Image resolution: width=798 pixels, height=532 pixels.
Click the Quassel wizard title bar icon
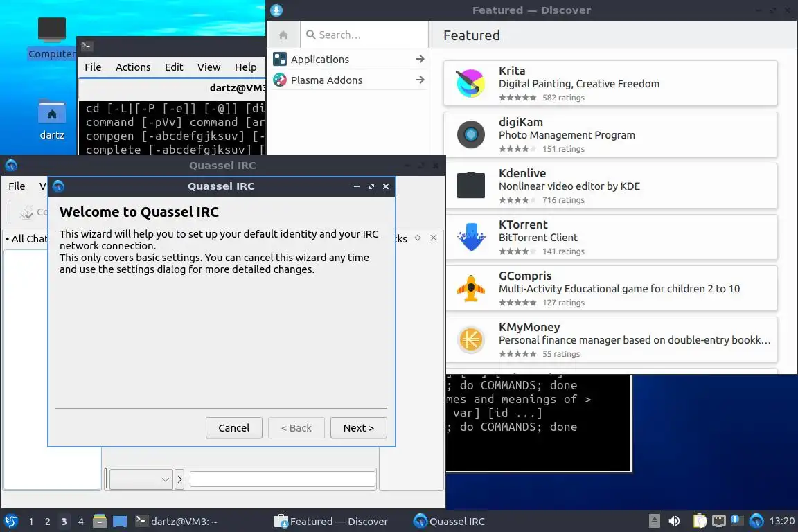coord(58,186)
